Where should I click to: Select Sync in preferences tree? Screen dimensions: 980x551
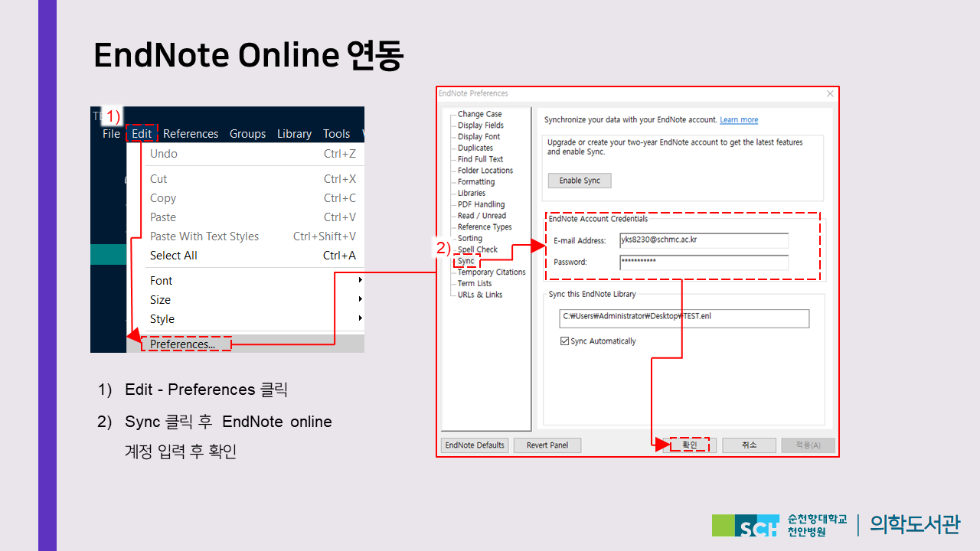(465, 261)
